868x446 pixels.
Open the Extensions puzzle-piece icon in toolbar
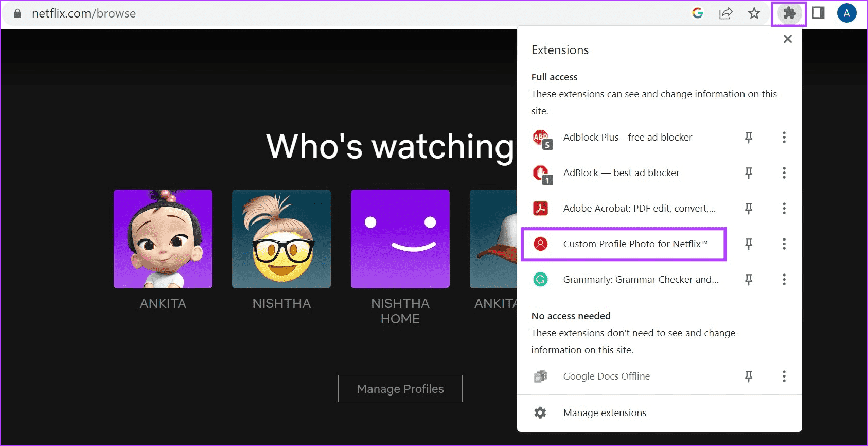pos(789,13)
